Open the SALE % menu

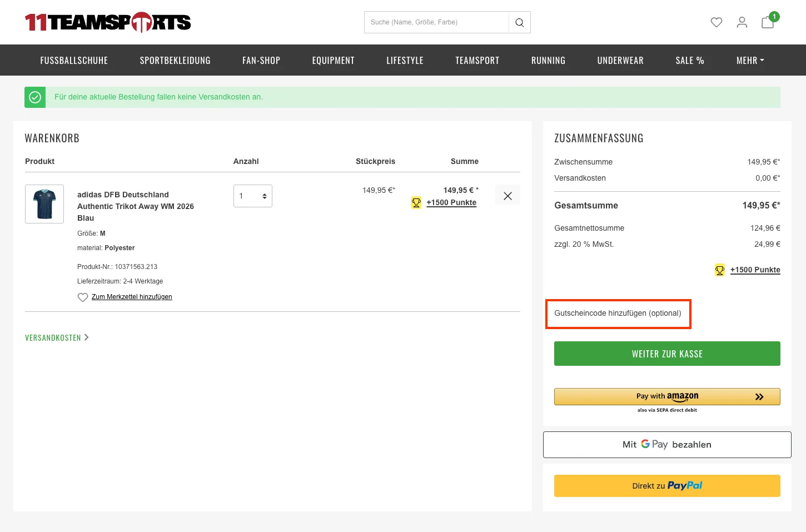[690, 60]
